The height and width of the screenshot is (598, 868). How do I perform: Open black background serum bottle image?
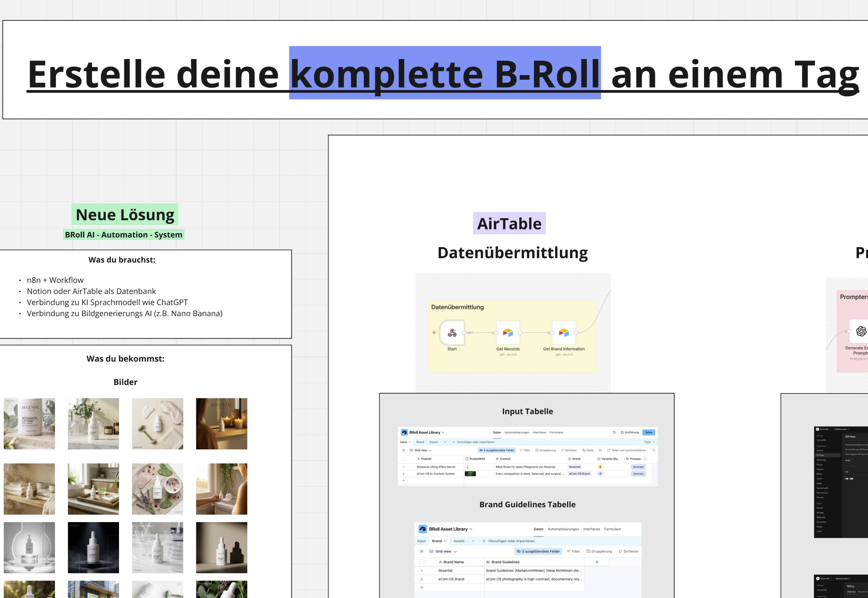click(x=93, y=547)
